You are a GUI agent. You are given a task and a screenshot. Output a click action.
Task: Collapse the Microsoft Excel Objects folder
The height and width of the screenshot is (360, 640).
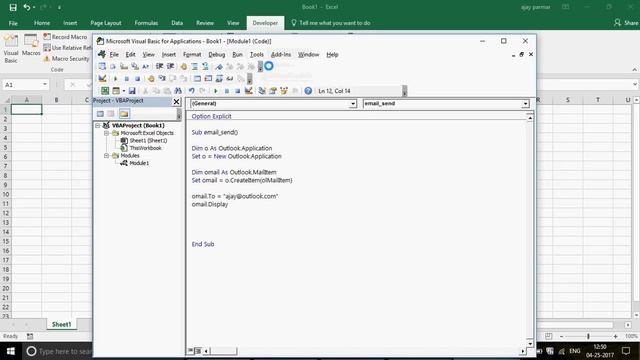(x=106, y=133)
